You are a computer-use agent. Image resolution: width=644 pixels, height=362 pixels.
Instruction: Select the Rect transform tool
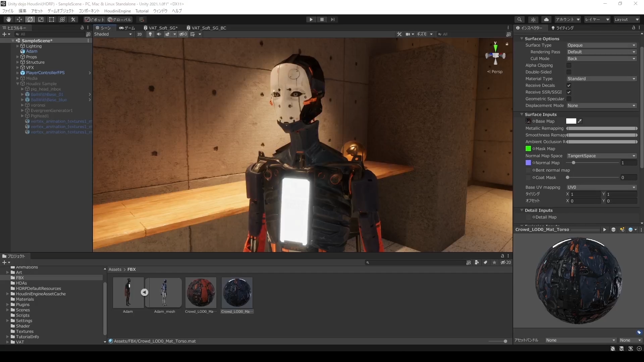[x=52, y=19]
